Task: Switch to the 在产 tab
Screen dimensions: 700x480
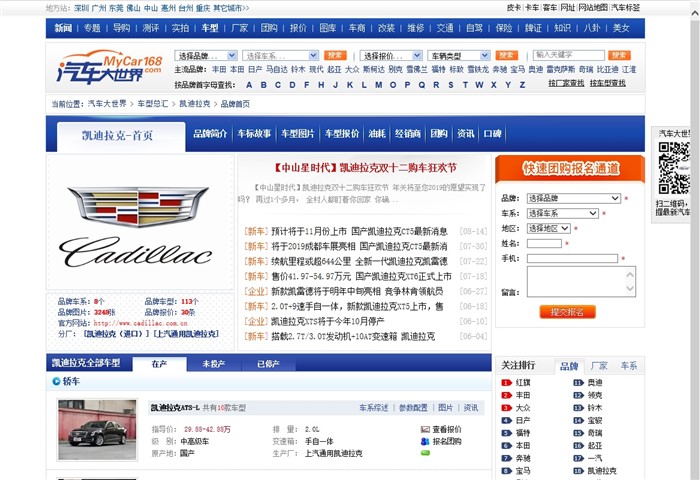Action: 159,364
